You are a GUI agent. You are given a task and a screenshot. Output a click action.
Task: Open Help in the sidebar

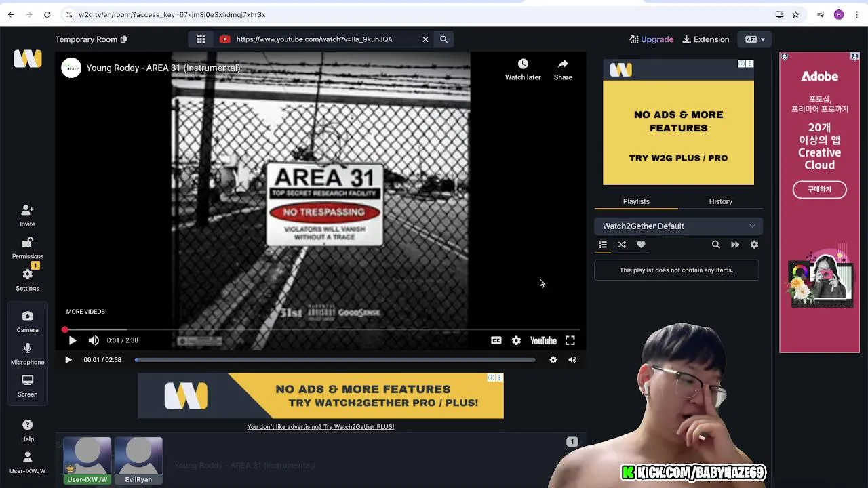[x=27, y=430]
